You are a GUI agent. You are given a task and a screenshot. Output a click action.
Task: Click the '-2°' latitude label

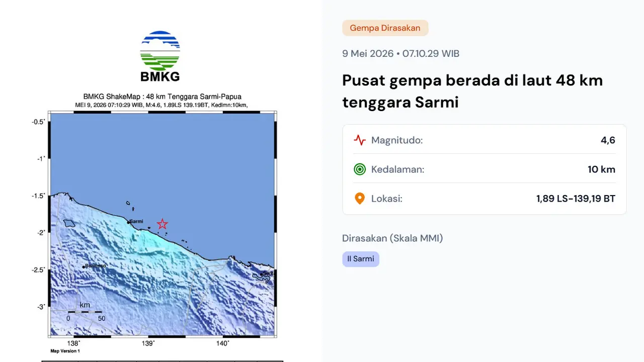(40, 232)
